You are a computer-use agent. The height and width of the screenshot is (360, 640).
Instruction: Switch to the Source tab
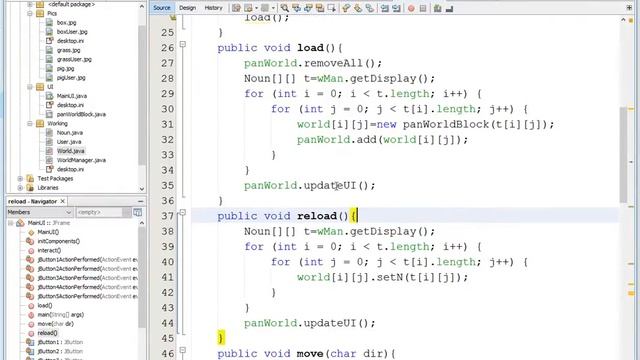pos(162,8)
